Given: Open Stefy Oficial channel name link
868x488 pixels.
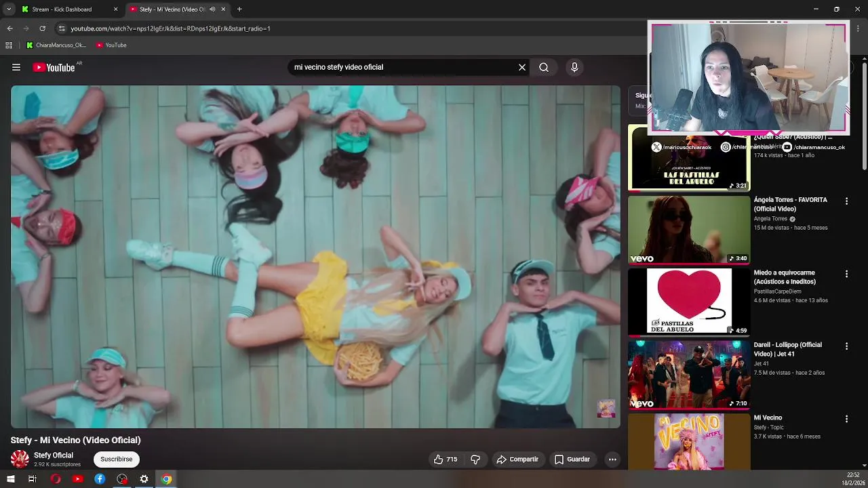Looking at the screenshot, I should coord(54,455).
